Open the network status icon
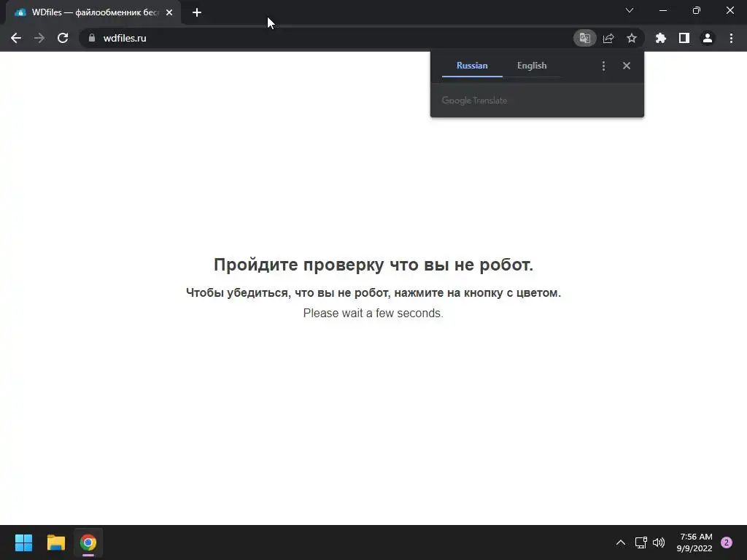 tap(640, 542)
